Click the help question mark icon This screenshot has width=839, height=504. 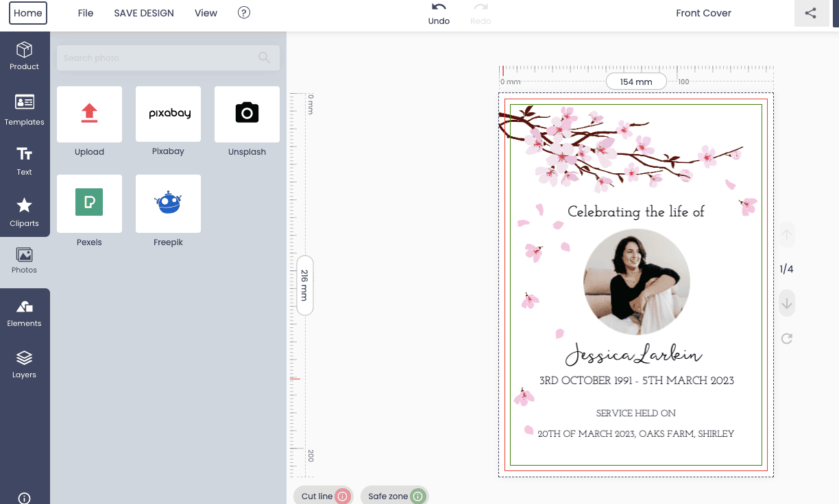tap(243, 13)
